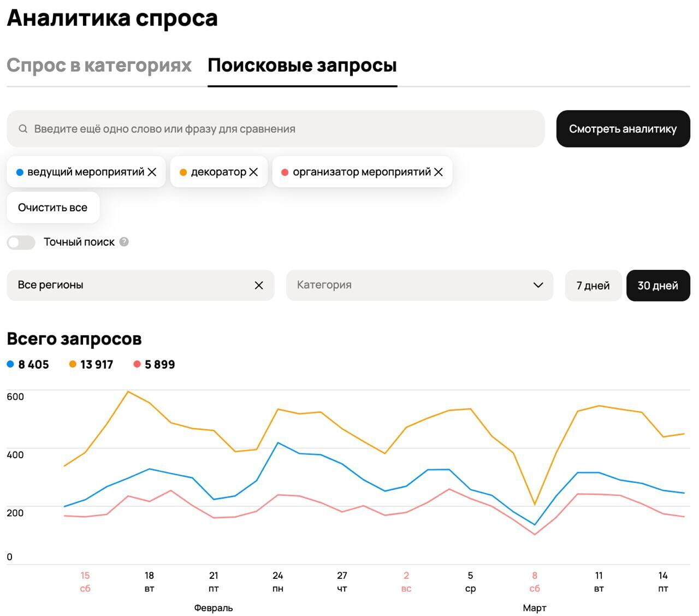Click the blue dot legend for 8 405
Viewport: 699px width, 616px height.
click(10, 364)
